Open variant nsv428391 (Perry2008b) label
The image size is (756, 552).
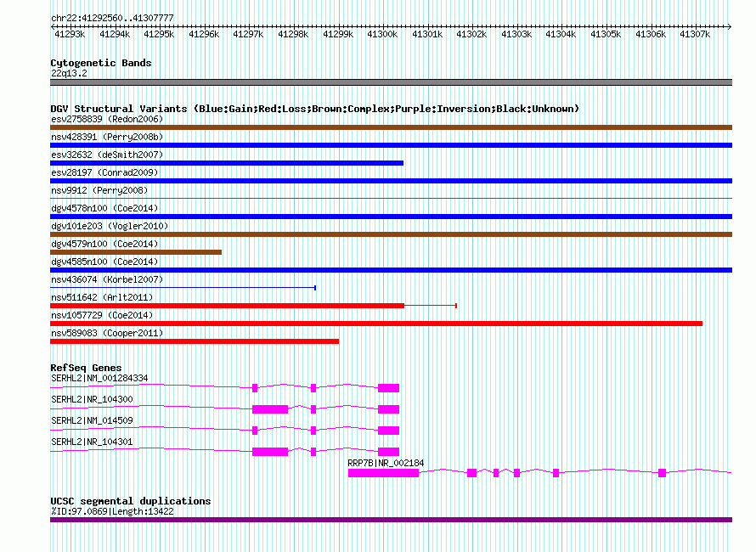click(107, 137)
